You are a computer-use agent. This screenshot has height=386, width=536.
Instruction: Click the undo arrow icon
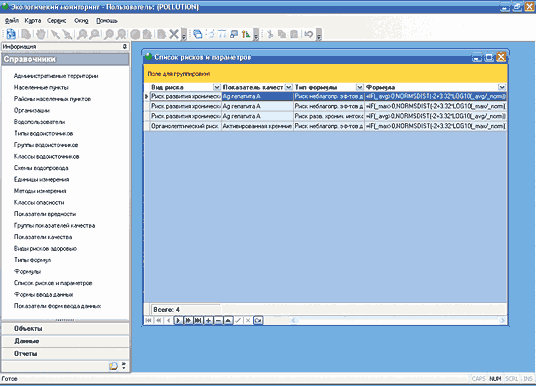tap(308, 34)
